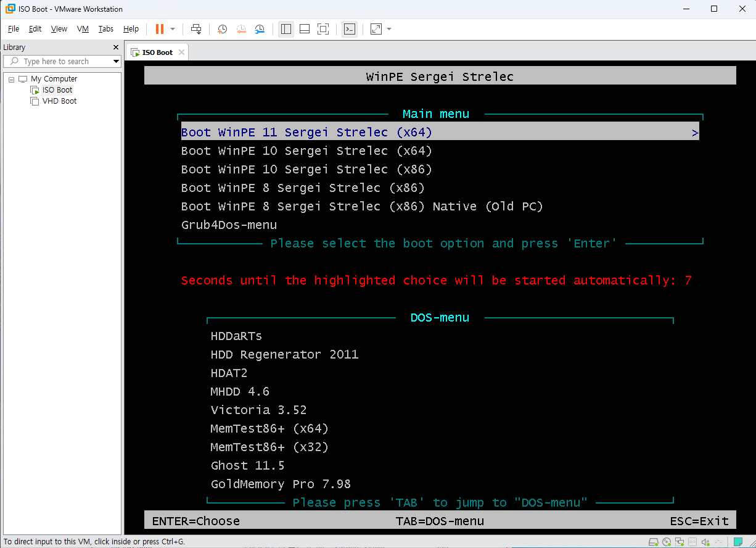The width and height of the screenshot is (756, 548).
Task: Click HDD Regenerator 2011 entry
Action: tap(284, 354)
